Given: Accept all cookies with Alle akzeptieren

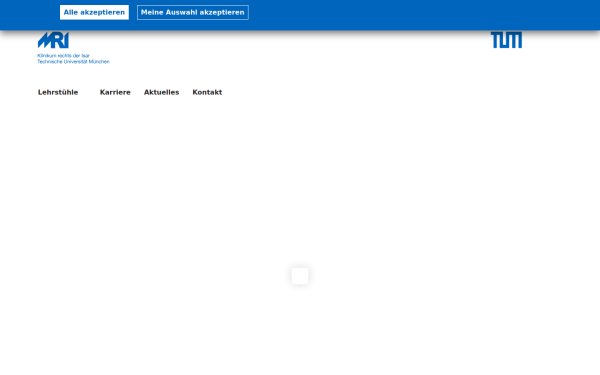Looking at the screenshot, I should click(94, 12).
